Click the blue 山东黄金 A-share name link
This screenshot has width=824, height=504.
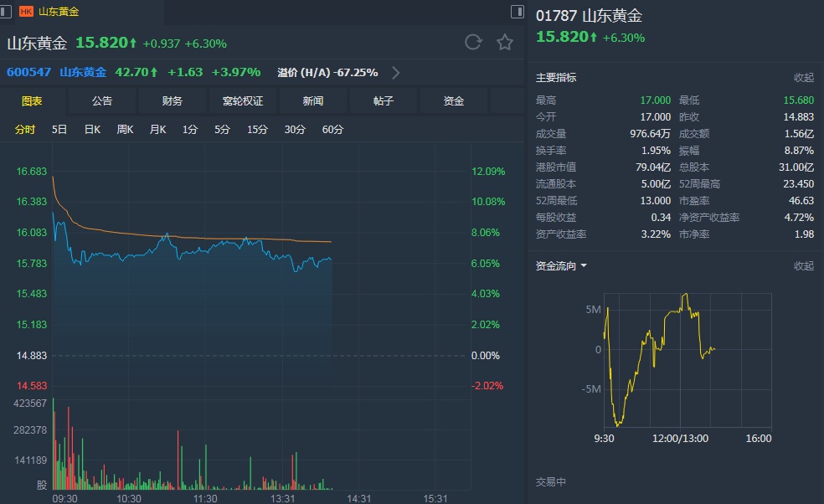pos(83,72)
